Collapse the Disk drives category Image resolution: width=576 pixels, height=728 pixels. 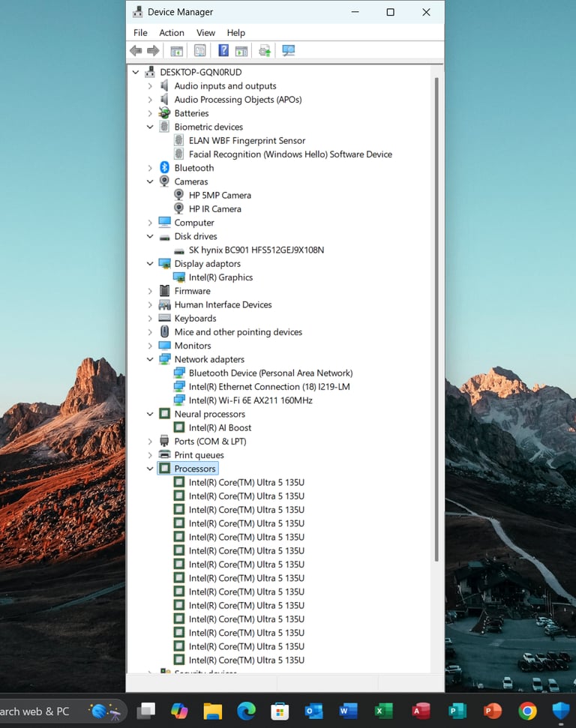point(149,236)
